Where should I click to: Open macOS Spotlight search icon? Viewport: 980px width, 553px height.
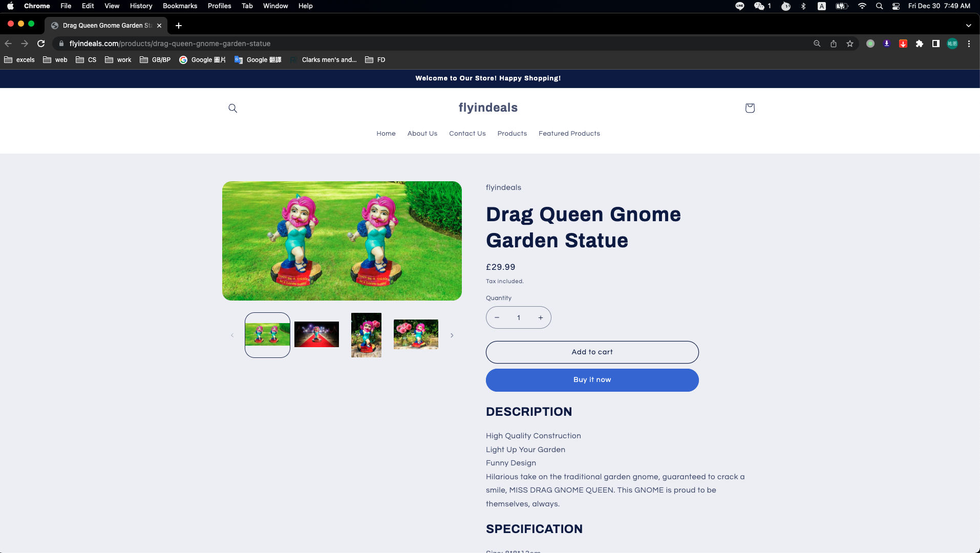tap(879, 6)
